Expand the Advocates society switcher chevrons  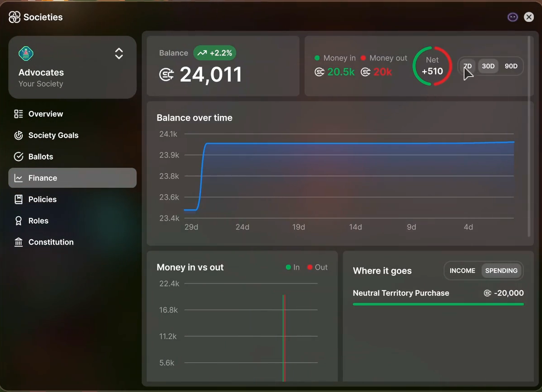pos(119,54)
